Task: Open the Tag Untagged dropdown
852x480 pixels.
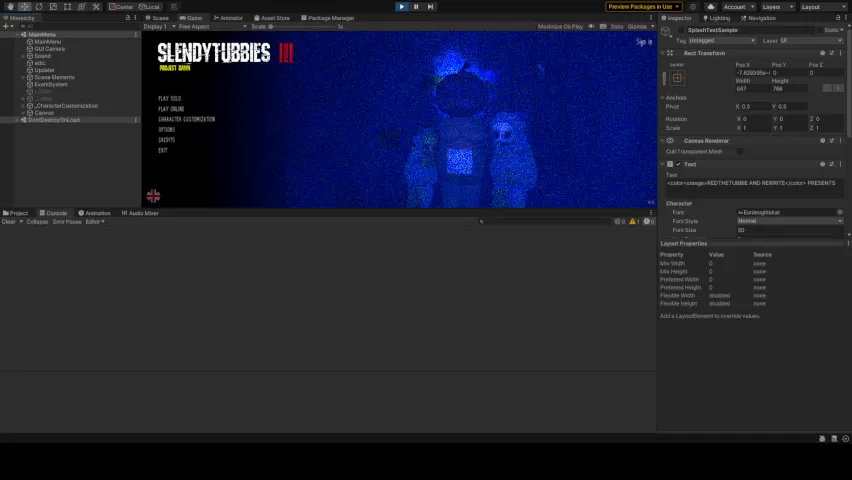Action: pyautogui.click(x=722, y=40)
